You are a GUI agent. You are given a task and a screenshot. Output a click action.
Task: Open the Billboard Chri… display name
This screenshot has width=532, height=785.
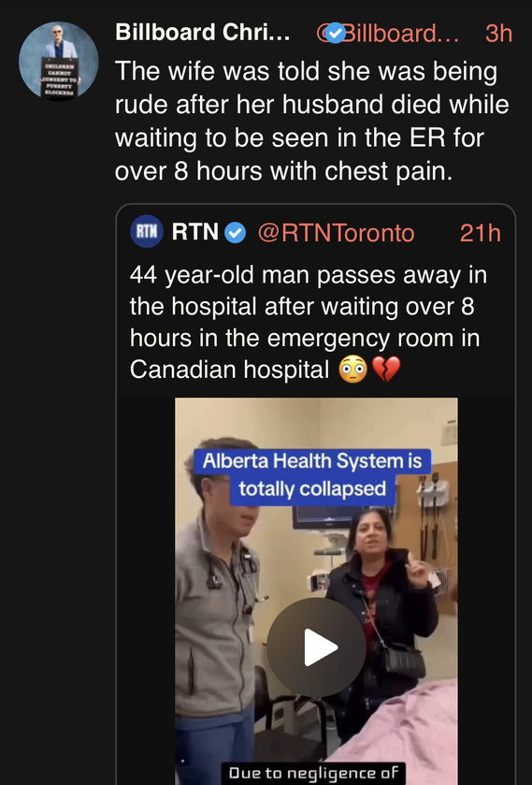tap(203, 33)
